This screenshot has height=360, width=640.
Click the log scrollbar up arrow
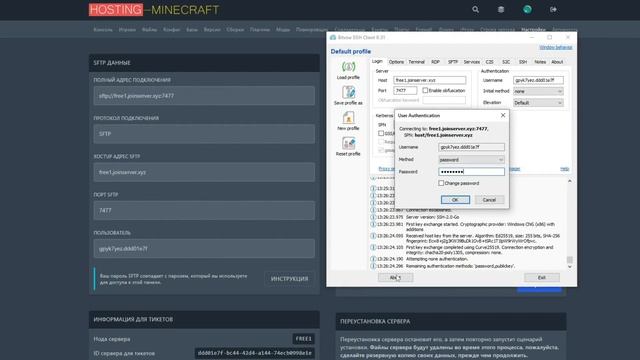[570, 181]
